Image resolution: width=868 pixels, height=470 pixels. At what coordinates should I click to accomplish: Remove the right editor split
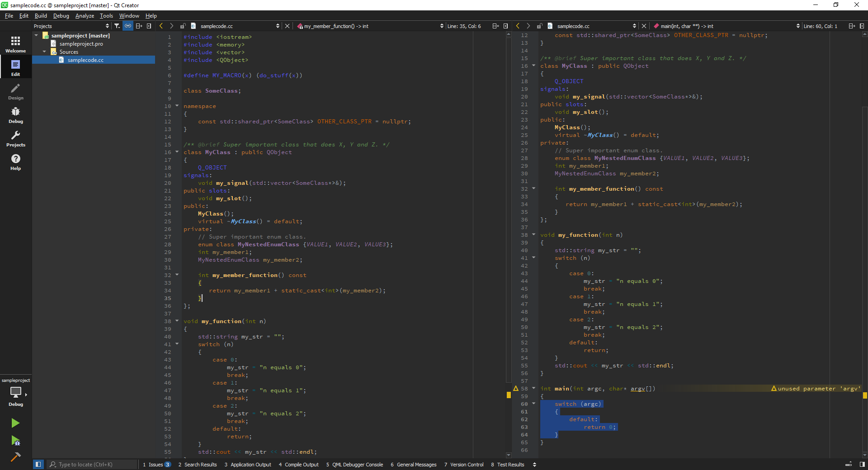click(862, 26)
